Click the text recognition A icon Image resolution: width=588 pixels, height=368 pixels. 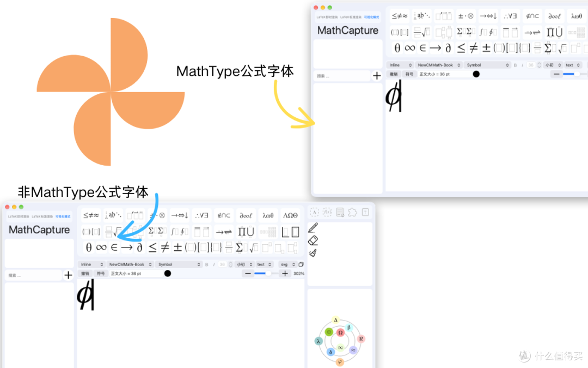coord(314,213)
